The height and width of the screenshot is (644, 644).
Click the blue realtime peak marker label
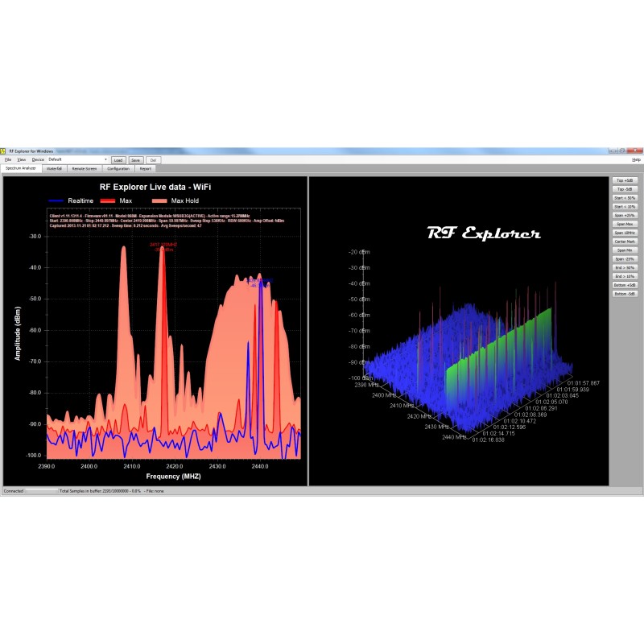[x=259, y=283]
